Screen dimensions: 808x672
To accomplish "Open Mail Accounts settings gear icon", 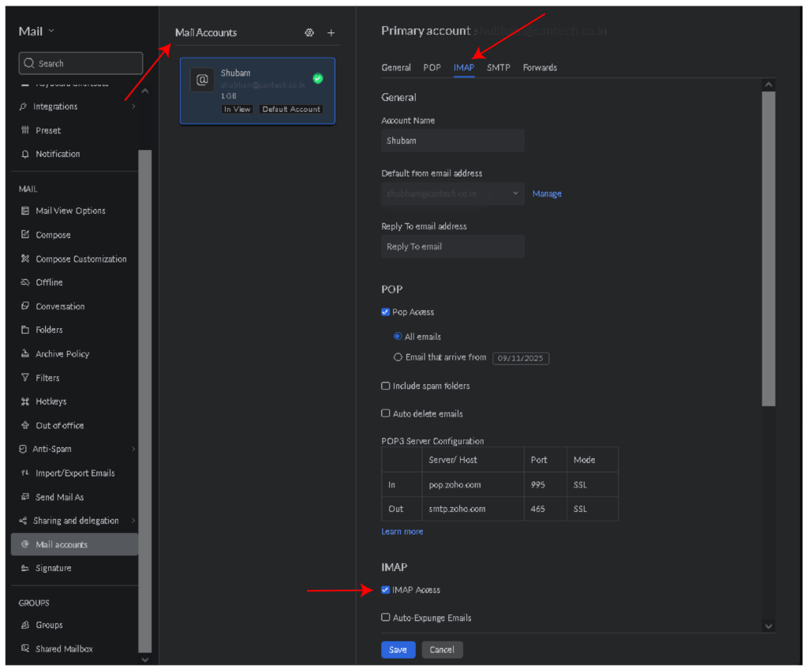I will (309, 33).
